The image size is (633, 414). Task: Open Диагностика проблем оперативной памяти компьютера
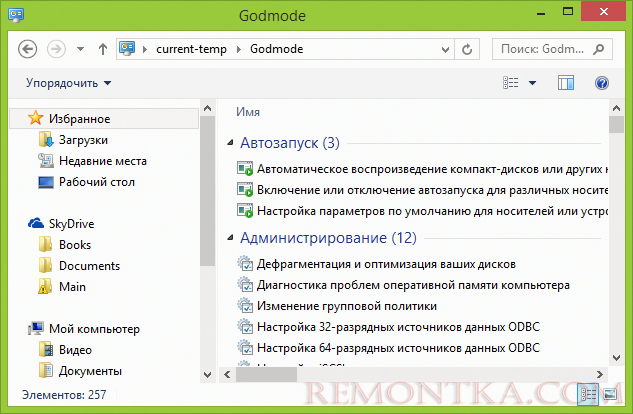(413, 285)
